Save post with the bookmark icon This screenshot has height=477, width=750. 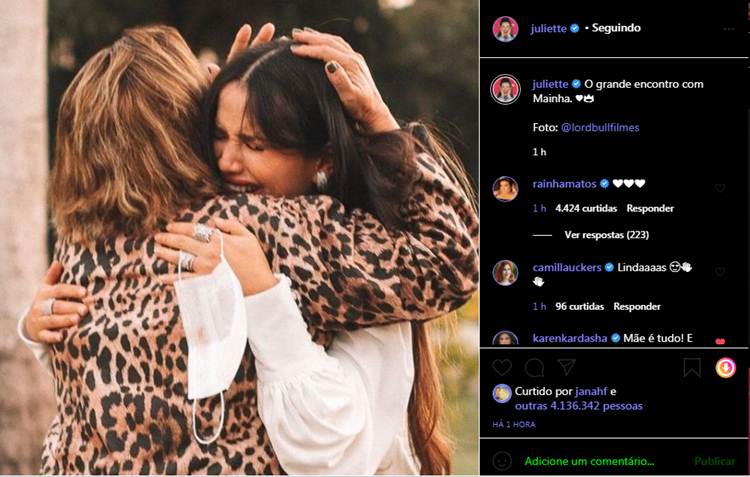(x=692, y=368)
